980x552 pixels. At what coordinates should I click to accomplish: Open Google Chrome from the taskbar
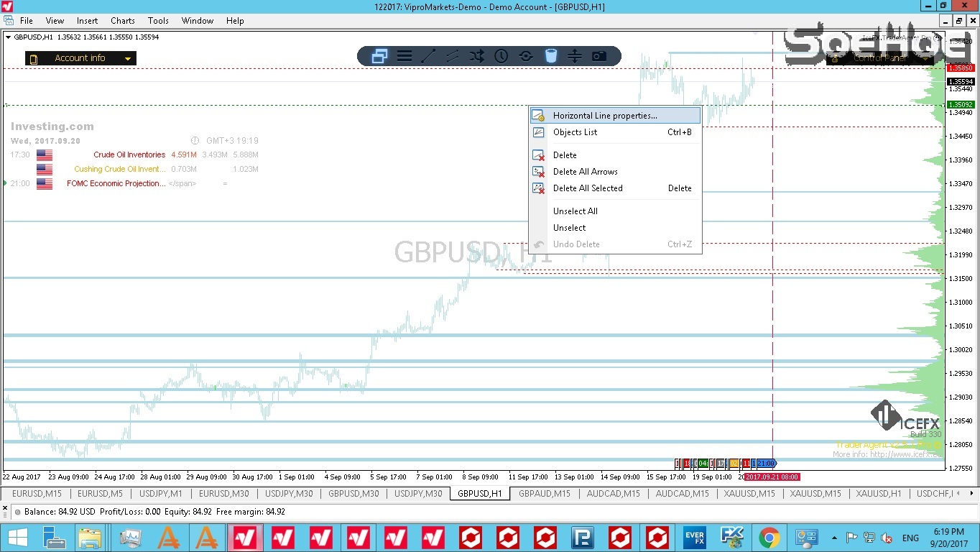769,538
